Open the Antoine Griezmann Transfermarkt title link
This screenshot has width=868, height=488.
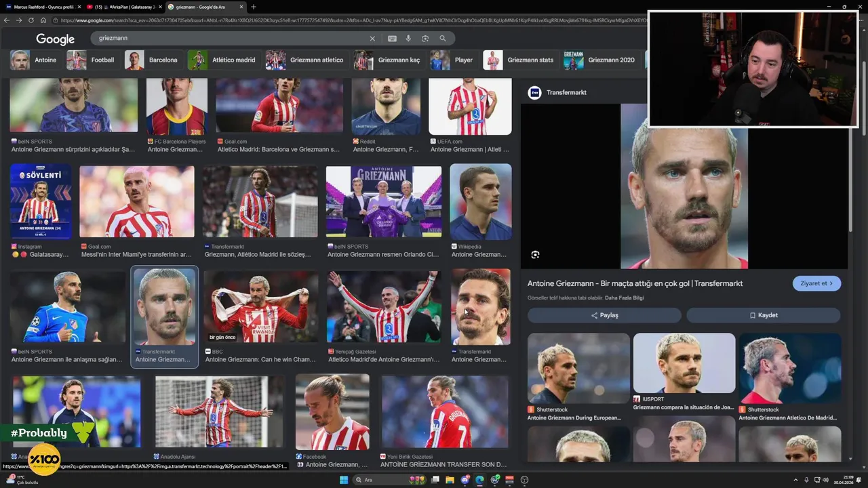coord(635,283)
